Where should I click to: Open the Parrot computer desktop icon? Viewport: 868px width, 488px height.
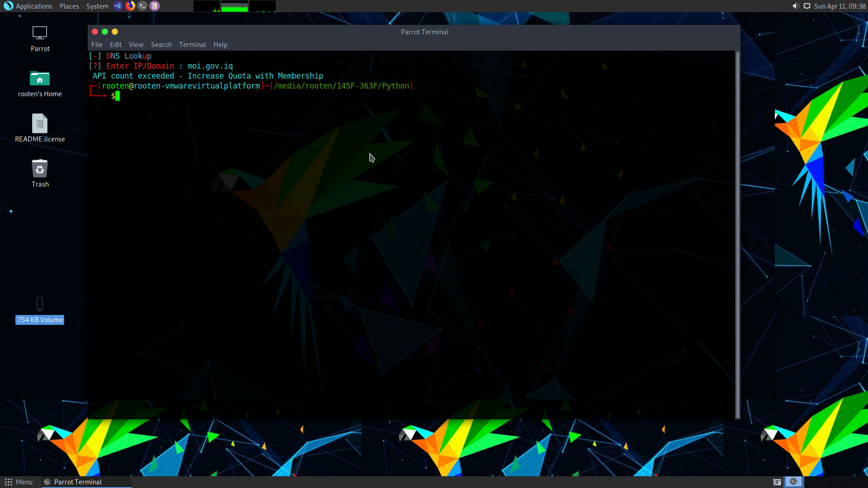(x=40, y=33)
